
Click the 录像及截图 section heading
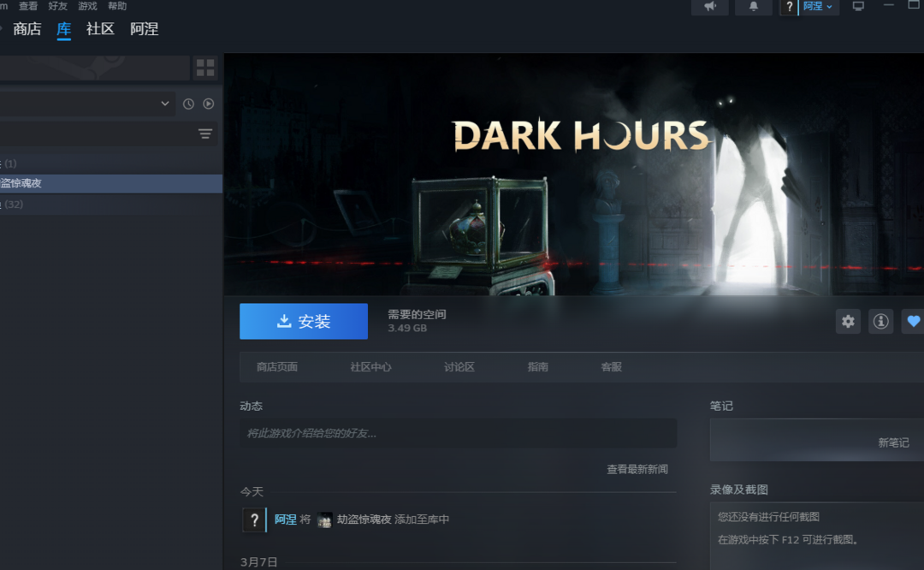(x=739, y=490)
